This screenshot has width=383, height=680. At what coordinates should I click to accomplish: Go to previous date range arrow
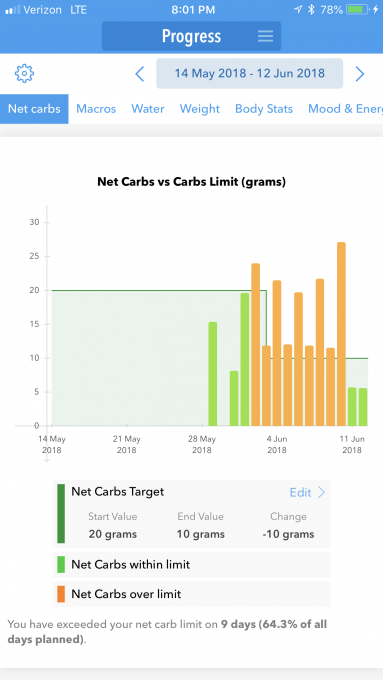pyautogui.click(x=139, y=74)
